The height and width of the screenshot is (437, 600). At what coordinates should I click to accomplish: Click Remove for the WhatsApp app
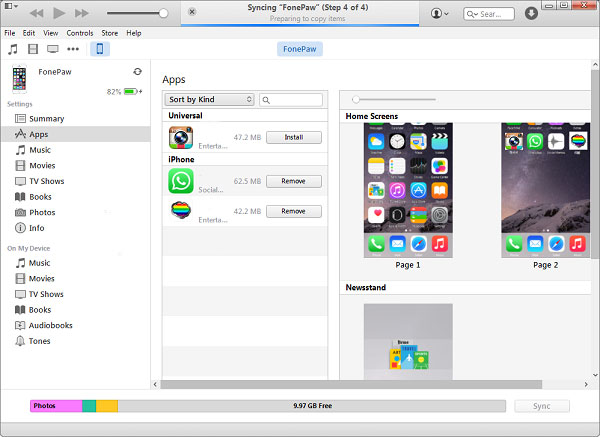[x=293, y=181]
